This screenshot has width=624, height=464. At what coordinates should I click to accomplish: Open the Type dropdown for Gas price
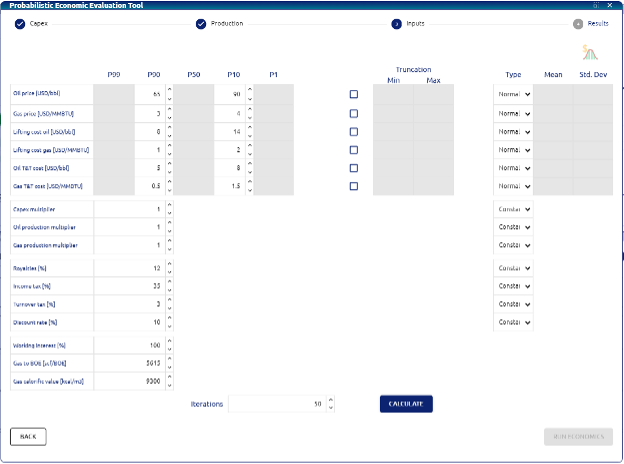click(513, 113)
